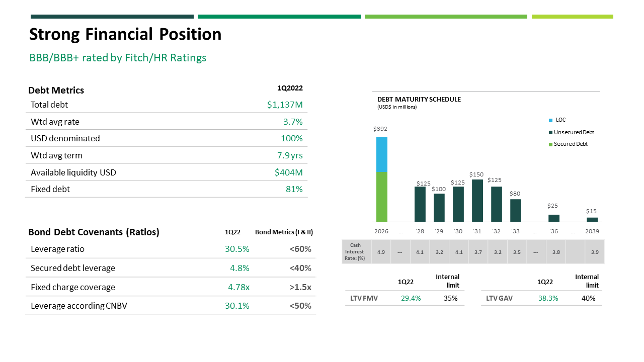The height and width of the screenshot is (362, 644).
Task: Click the 'Bond Metrics (I & II)' column header
Action: tap(284, 232)
